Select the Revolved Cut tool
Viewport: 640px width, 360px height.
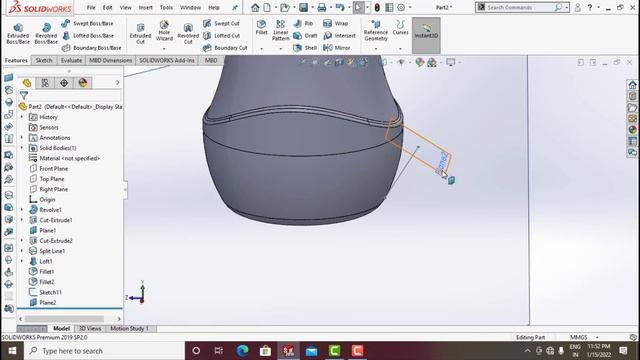coord(188,33)
